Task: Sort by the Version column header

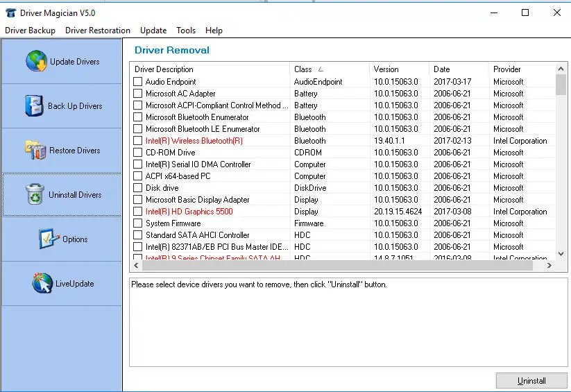Action: (x=400, y=69)
